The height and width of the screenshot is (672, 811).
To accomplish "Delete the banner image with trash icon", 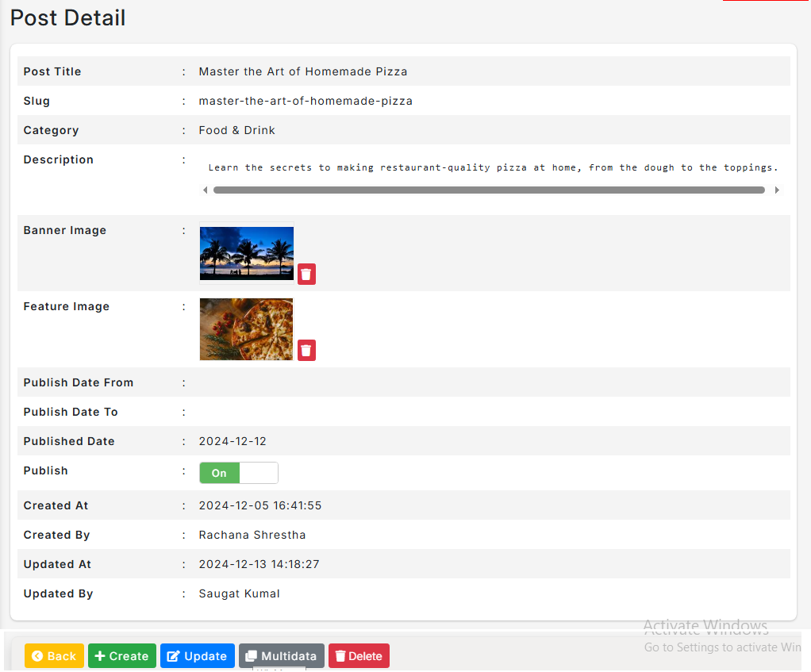I will pos(306,274).
